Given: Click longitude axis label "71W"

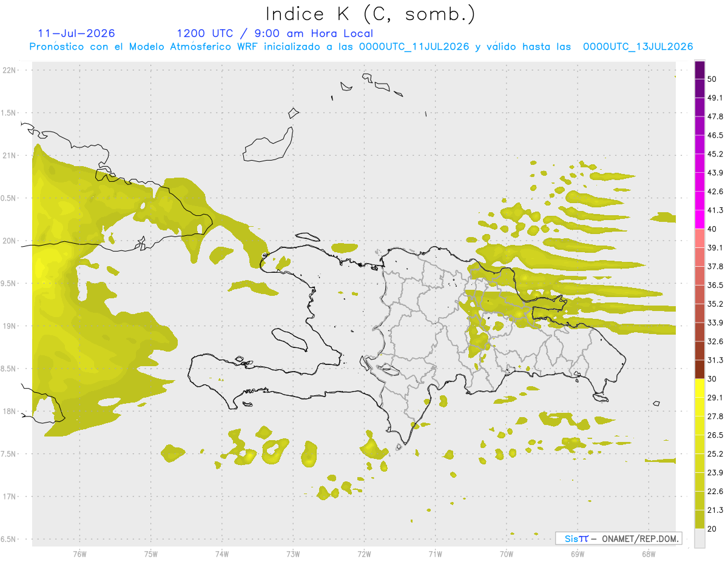Looking at the screenshot, I should point(435,554).
